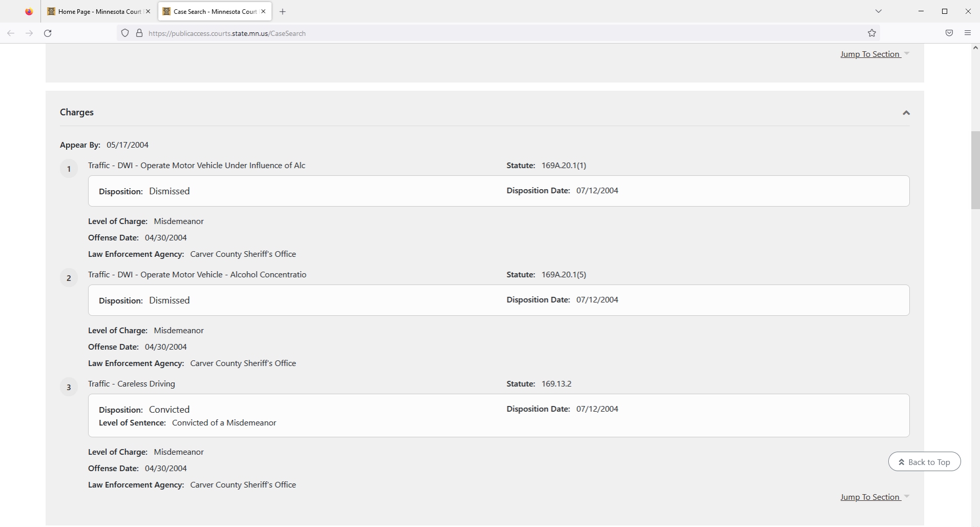Click the back navigation arrow
980x527 pixels.
click(x=11, y=33)
